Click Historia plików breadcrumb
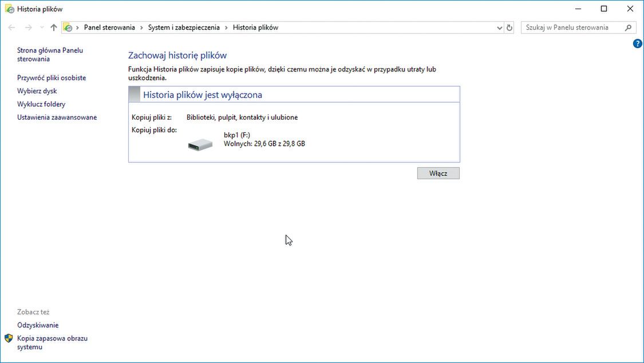 [255, 27]
